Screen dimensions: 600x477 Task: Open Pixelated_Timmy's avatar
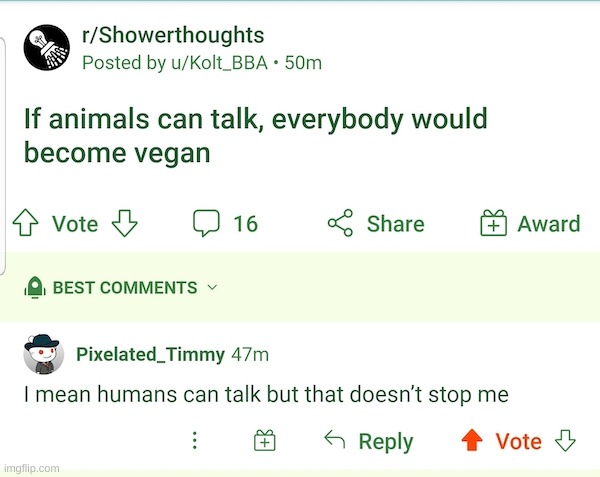click(x=42, y=352)
